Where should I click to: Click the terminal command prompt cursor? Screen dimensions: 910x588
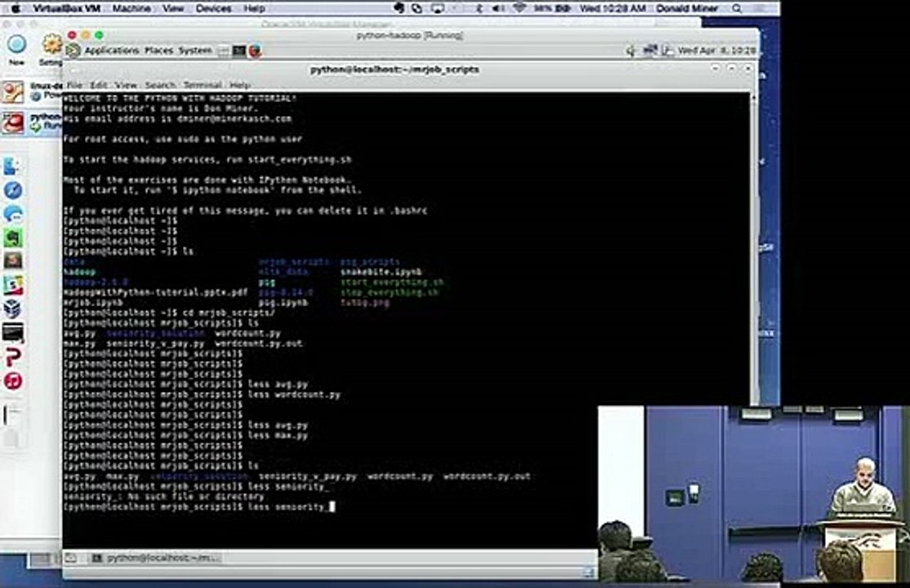(332, 506)
